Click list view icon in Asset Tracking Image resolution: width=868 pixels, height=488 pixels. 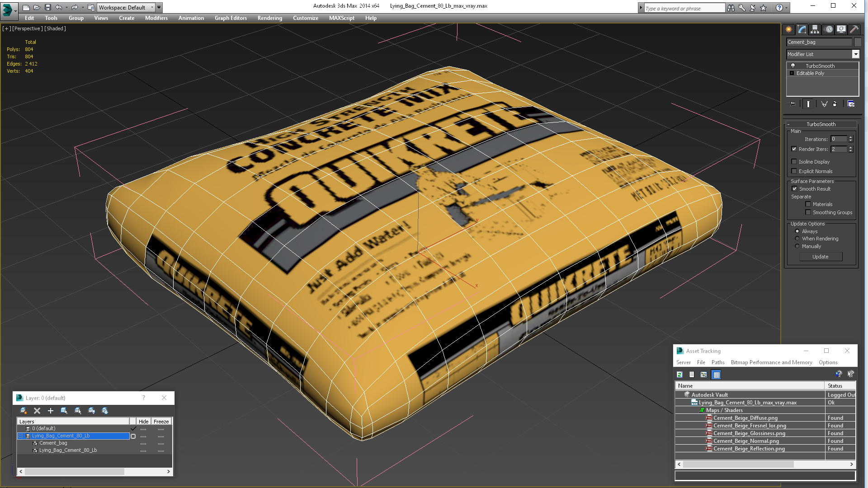point(692,375)
